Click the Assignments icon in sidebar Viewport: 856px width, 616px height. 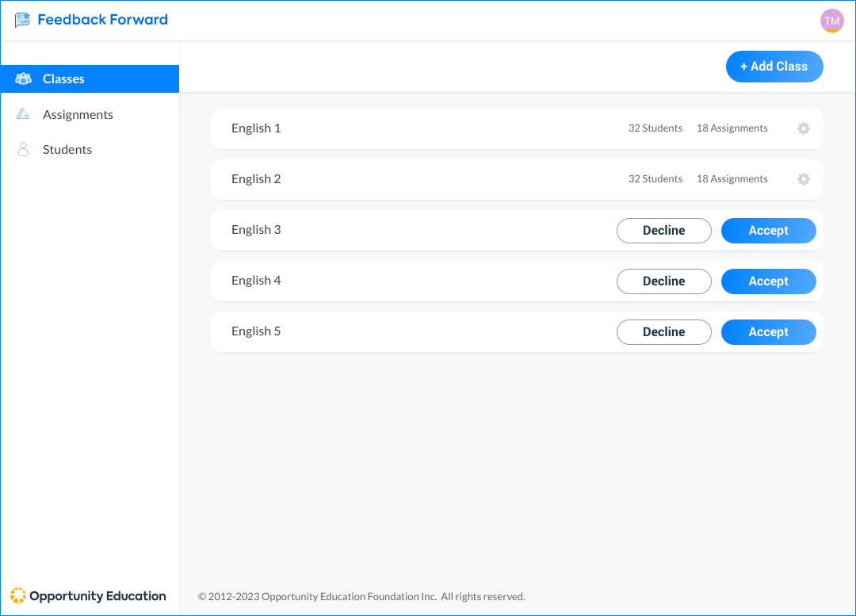point(23,114)
